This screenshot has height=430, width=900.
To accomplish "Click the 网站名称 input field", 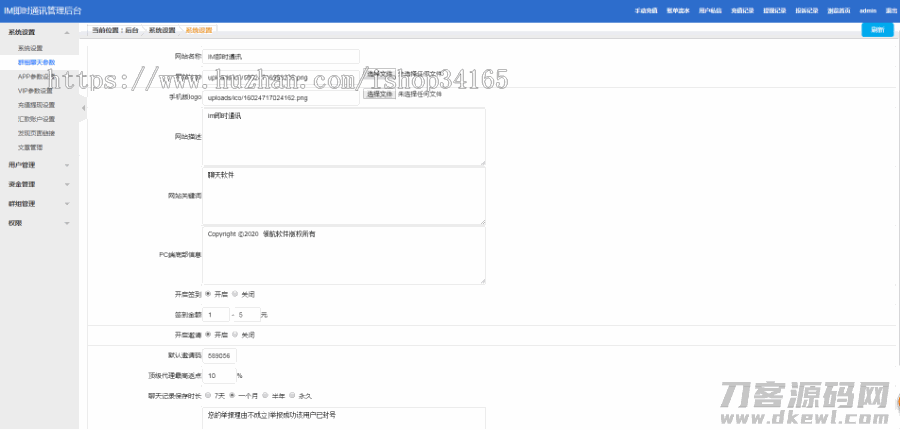I will 281,57.
